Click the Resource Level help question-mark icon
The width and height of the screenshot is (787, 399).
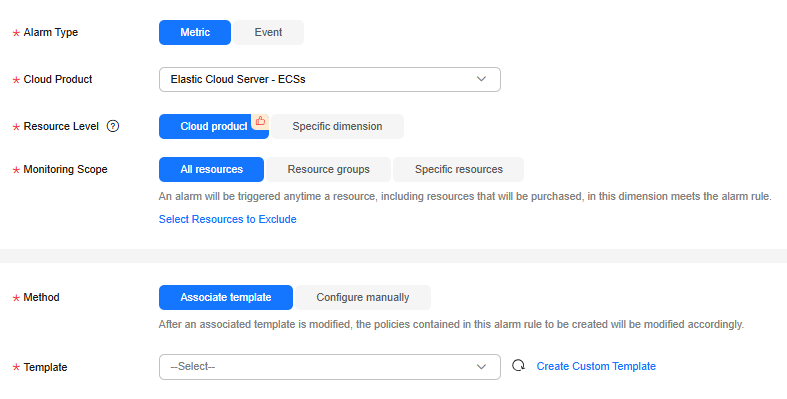113,126
